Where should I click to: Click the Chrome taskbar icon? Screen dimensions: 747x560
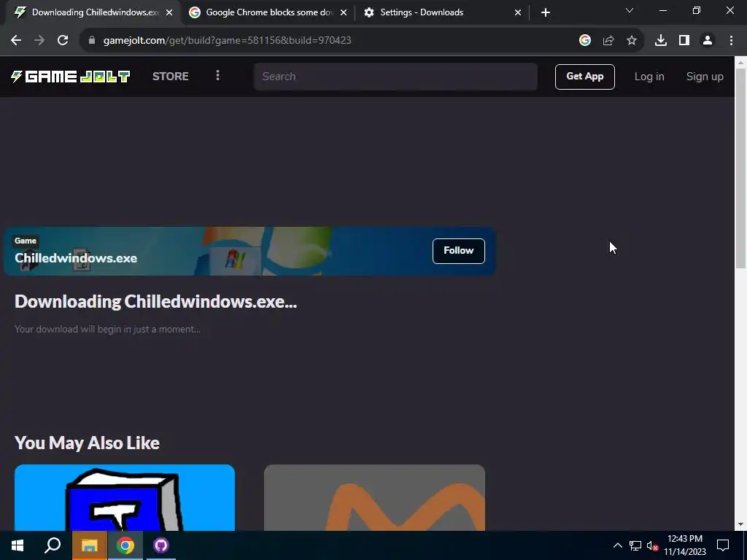[125, 545]
